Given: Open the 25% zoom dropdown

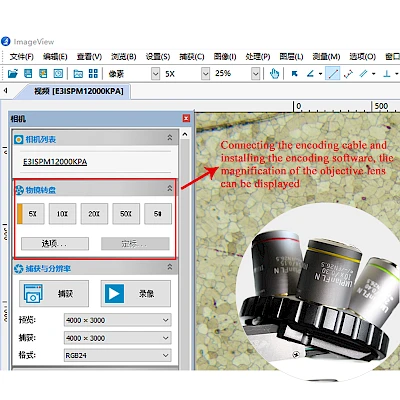Looking at the screenshot, I should [255, 74].
